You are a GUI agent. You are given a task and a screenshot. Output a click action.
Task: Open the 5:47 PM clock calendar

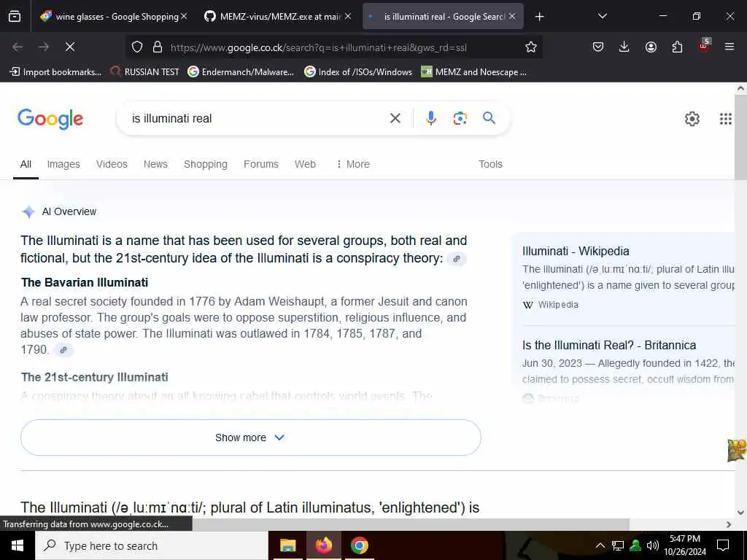(685, 545)
